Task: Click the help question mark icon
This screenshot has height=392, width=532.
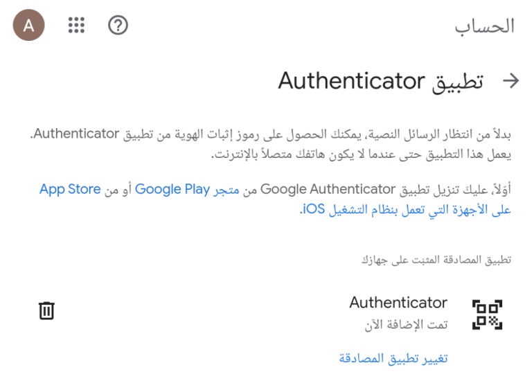Action: point(118,25)
